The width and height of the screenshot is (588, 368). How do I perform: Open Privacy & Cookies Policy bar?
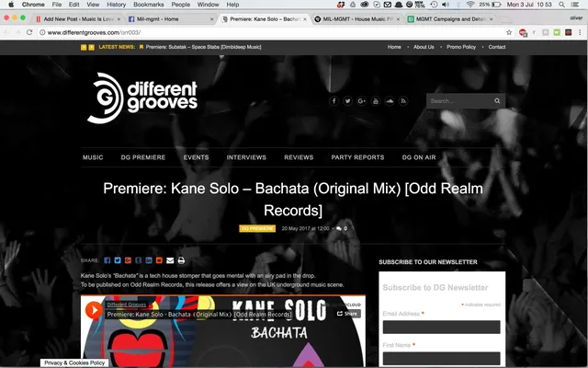(74, 362)
